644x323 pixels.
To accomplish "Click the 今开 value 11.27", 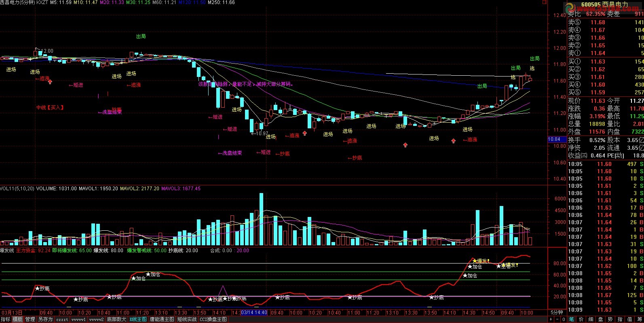I will click(x=637, y=101).
